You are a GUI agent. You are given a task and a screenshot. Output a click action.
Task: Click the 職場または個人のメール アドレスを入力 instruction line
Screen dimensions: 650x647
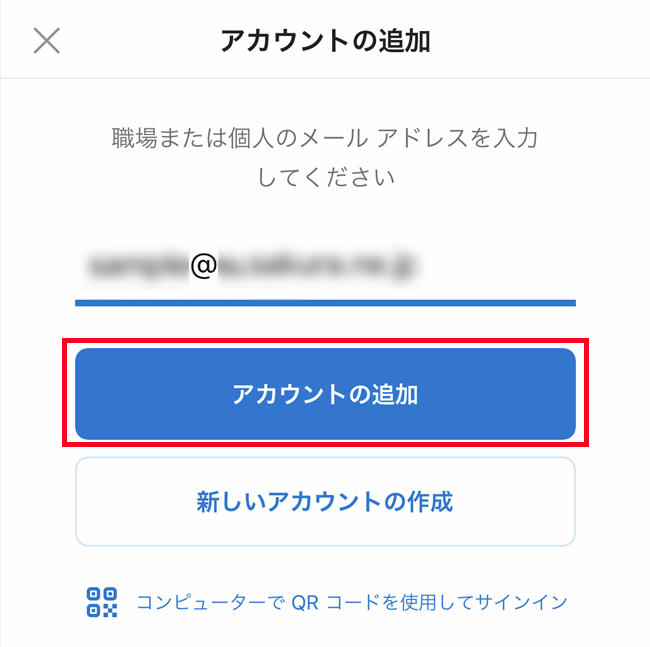(x=325, y=137)
